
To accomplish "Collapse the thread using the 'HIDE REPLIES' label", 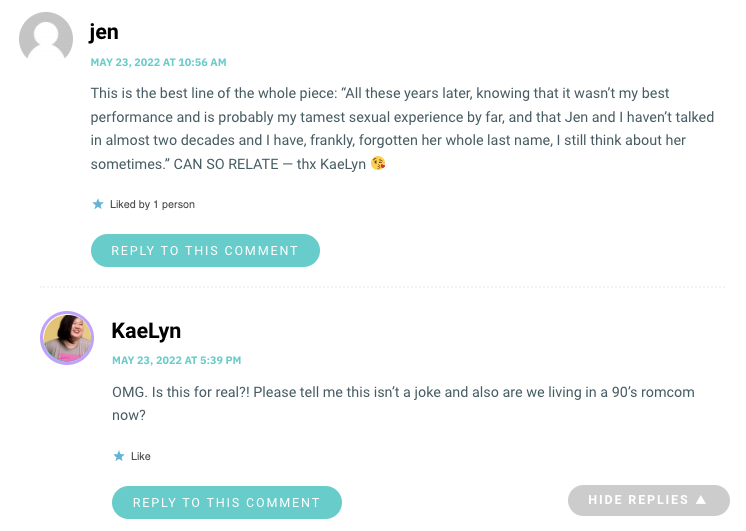I will click(x=638, y=500).
